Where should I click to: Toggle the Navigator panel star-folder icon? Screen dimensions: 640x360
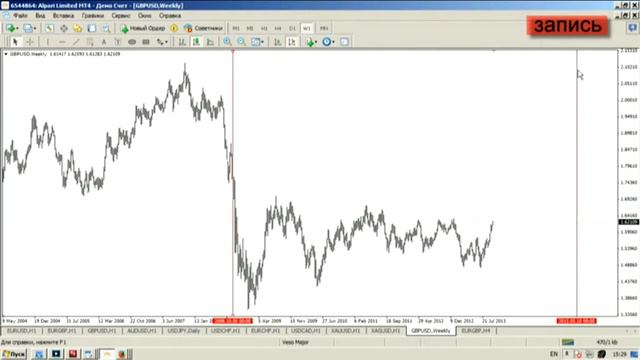[78, 28]
